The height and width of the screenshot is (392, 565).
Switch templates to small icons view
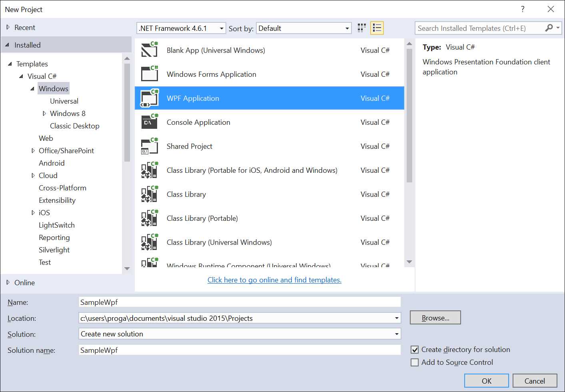tap(361, 28)
